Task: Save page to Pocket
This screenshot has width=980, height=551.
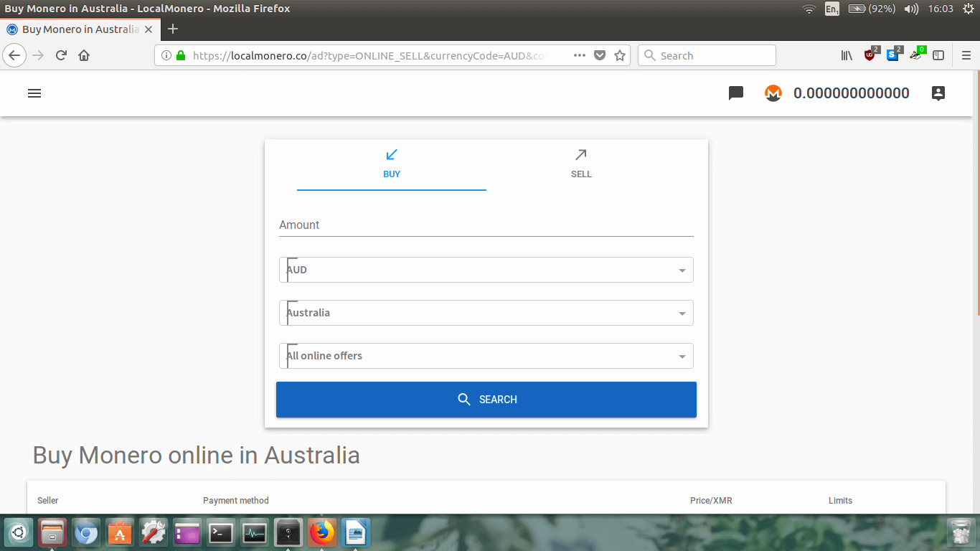Action: click(x=600, y=55)
